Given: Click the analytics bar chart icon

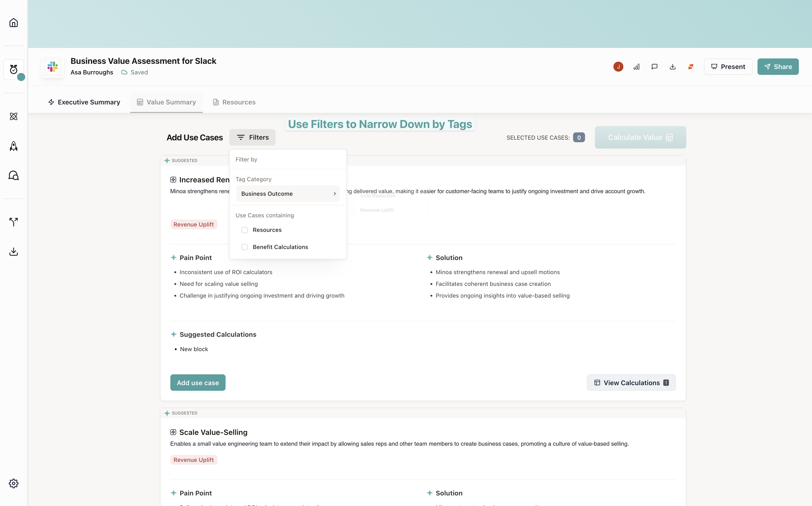Looking at the screenshot, I should pyautogui.click(x=636, y=67).
